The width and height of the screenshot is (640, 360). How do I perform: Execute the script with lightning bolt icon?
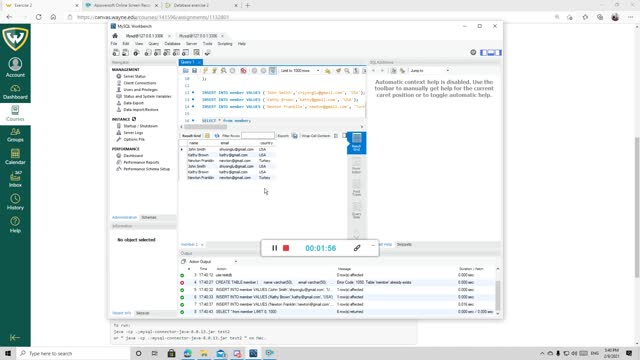pos(205,71)
